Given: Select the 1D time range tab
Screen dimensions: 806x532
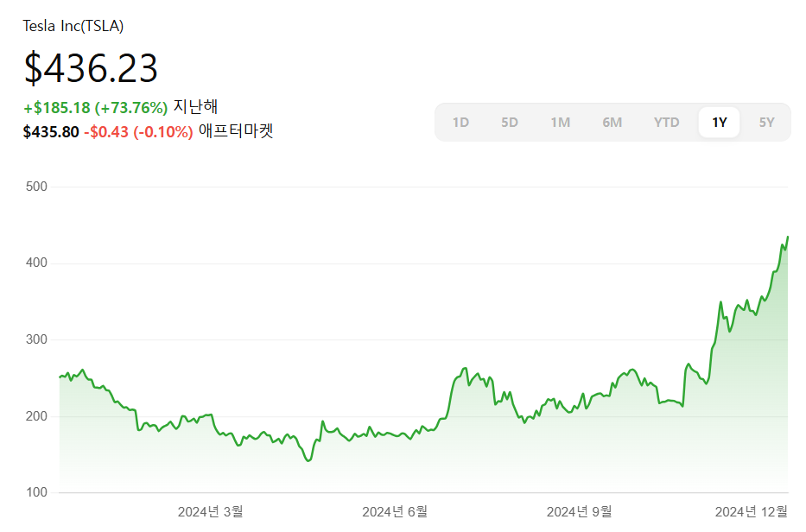Looking at the screenshot, I should click(x=460, y=123).
